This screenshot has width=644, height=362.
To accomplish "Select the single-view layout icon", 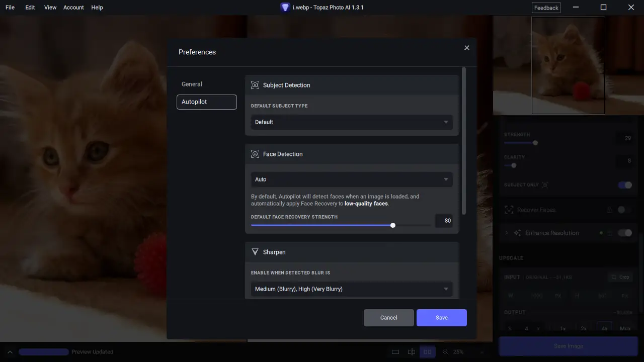I will coord(395,352).
